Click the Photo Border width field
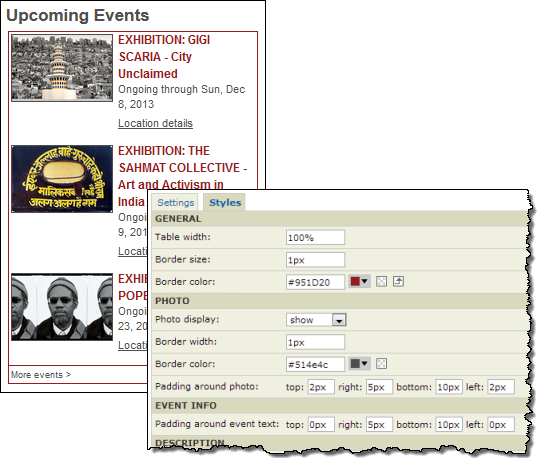The height and width of the screenshot is (458, 537). (315, 342)
